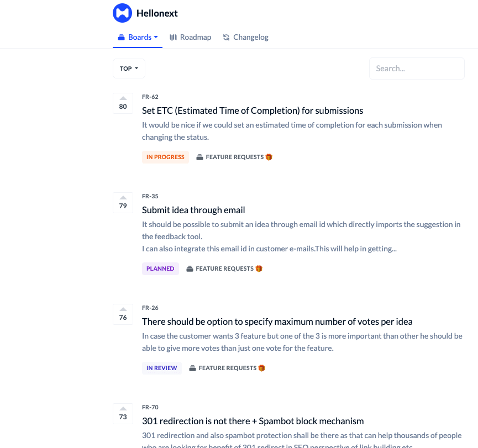Click the Roadmap map icon

point(173,37)
